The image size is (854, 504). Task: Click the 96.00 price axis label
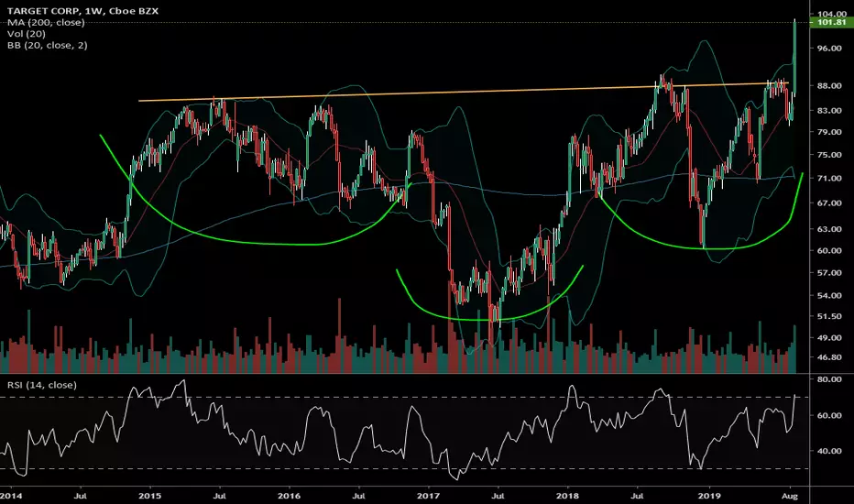(829, 48)
